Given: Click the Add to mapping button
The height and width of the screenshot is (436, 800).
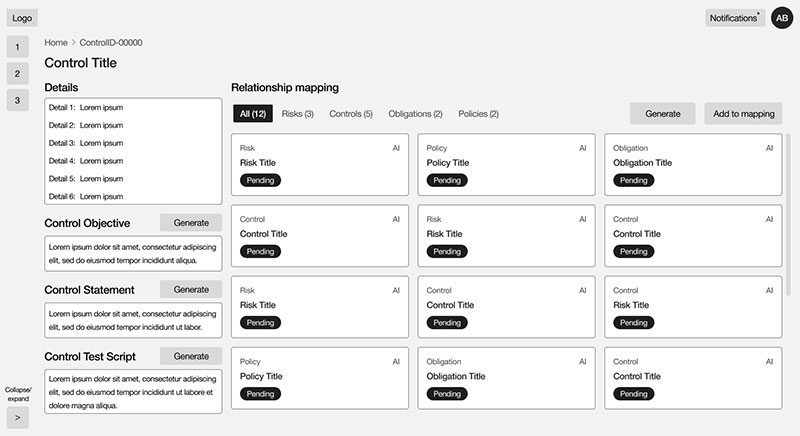Looking at the screenshot, I should click(x=743, y=114).
